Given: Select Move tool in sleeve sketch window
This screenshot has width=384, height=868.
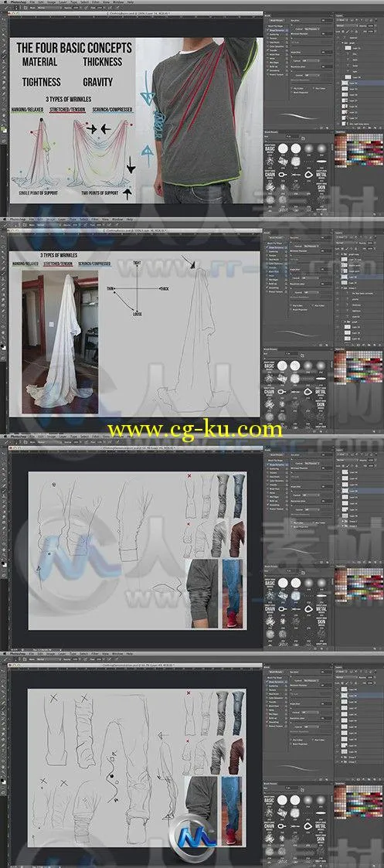Looking at the screenshot, I should click(x=3, y=453).
